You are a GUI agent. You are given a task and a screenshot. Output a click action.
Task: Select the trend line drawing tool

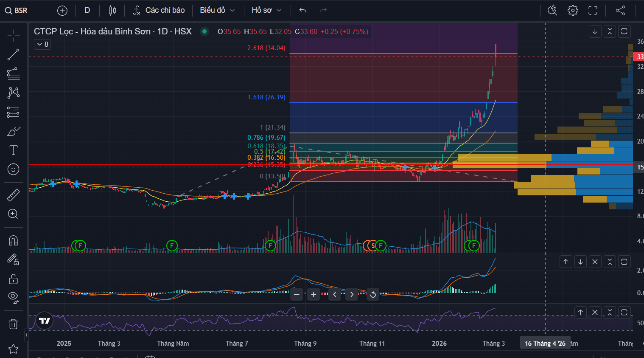[x=14, y=55]
